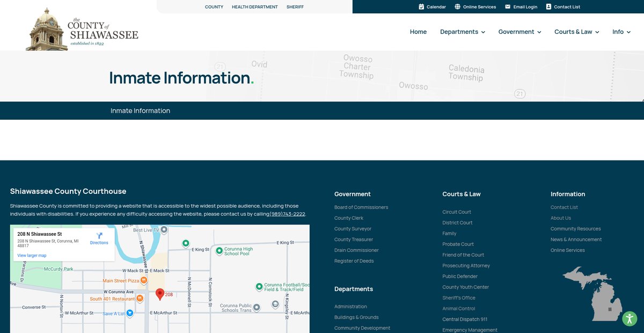This screenshot has width=644, height=333.
Task: Open the County Surveyor footer link
Action: pos(353,229)
